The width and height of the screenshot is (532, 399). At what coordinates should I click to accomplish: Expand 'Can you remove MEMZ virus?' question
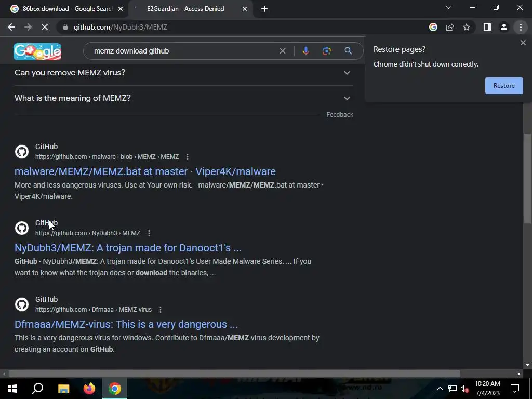(184, 73)
